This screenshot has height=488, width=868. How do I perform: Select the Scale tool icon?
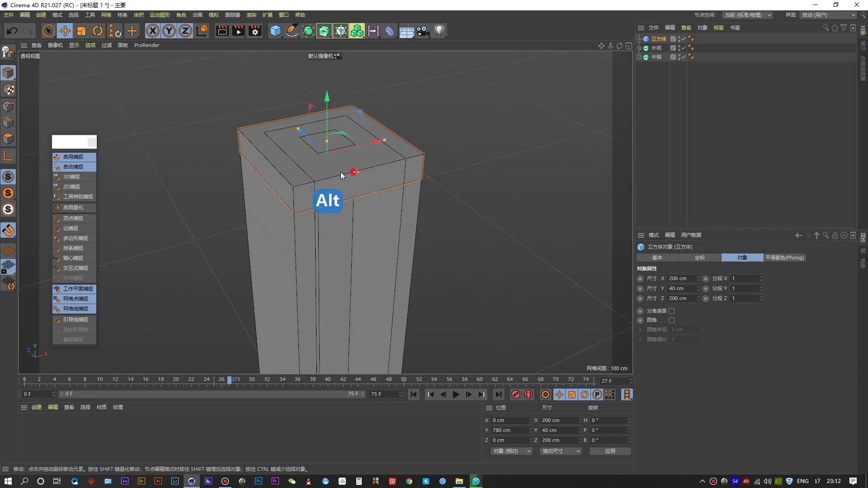[81, 31]
